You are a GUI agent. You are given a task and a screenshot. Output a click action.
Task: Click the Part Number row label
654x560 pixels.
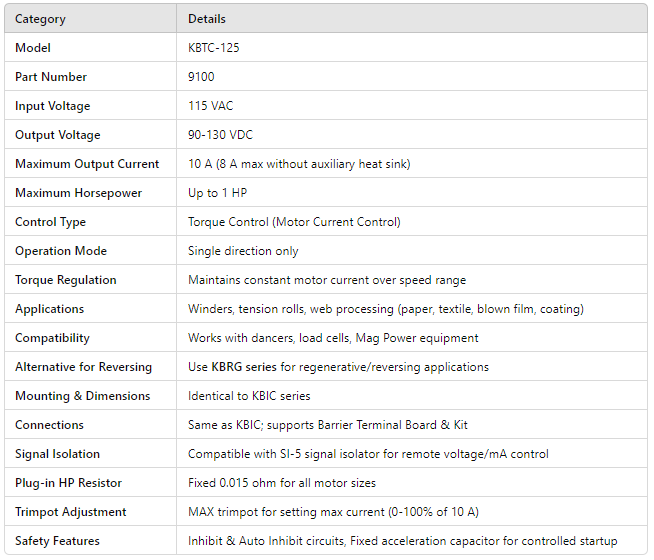pos(51,77)
